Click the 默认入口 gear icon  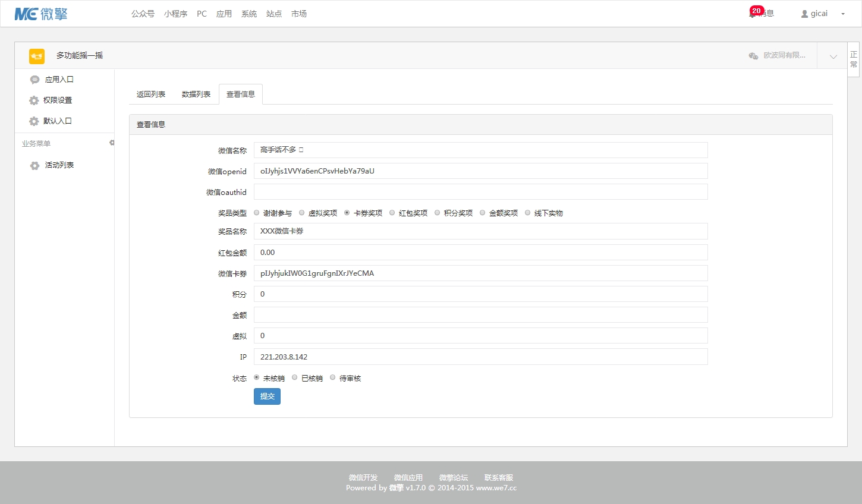[x=34, y=121]
